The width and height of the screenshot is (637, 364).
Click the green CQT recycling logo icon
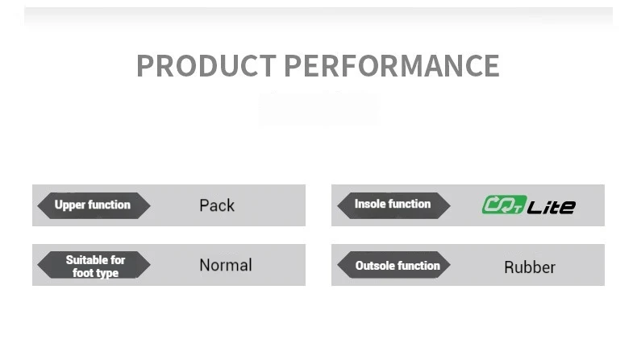tap(504, 205)
